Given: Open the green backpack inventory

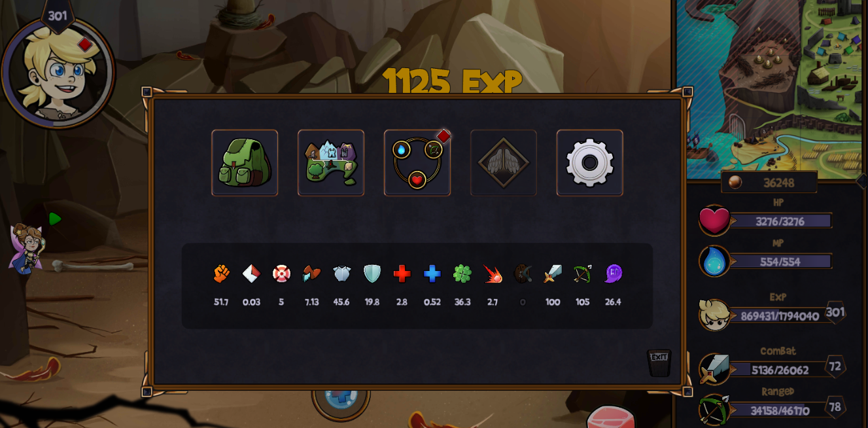Looking at the screenshot, I should coord(245,163).
